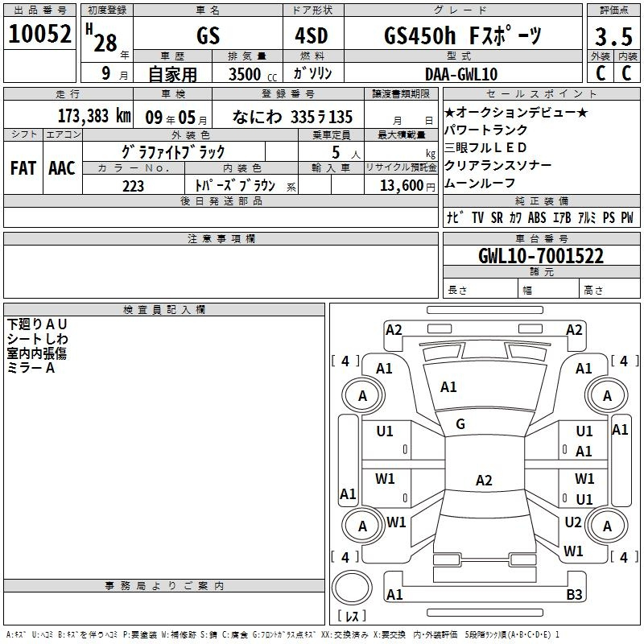Click door type 4SD
644x644 pixels.
(x=312, y=35)
